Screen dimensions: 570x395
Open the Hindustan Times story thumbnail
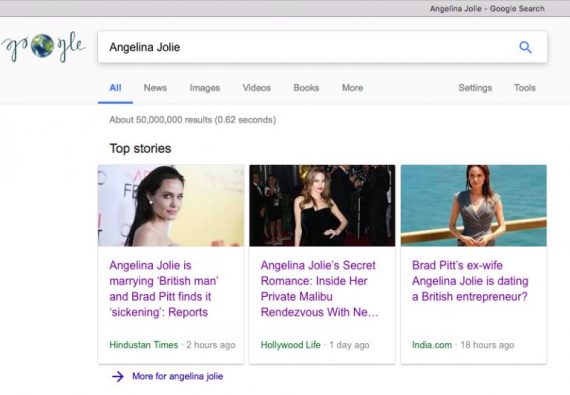171,206
